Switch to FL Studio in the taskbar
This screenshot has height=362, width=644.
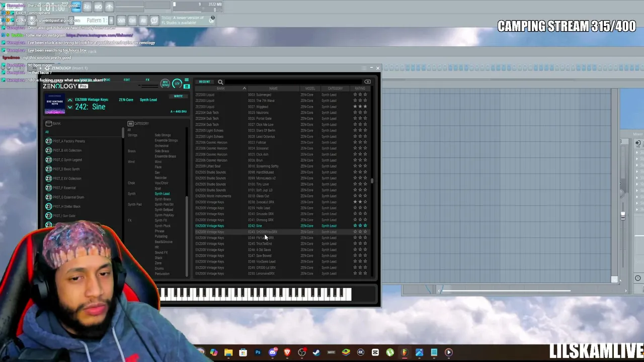click(405, 352)
